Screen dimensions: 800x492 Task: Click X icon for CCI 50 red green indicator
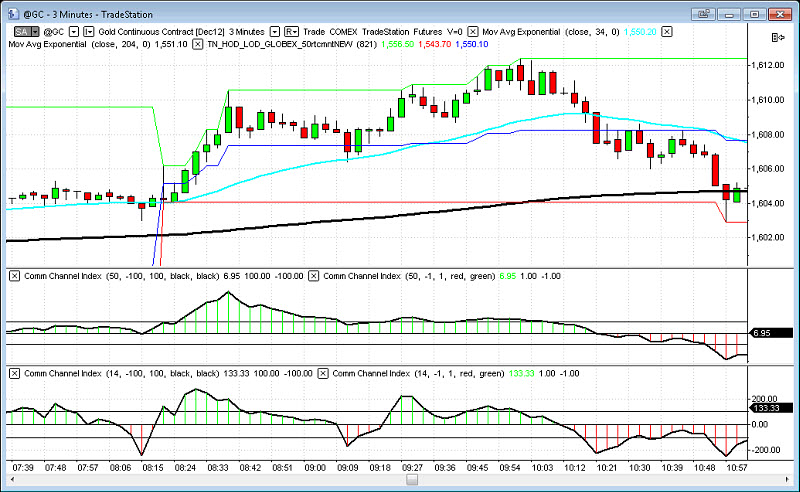(314, 275)
